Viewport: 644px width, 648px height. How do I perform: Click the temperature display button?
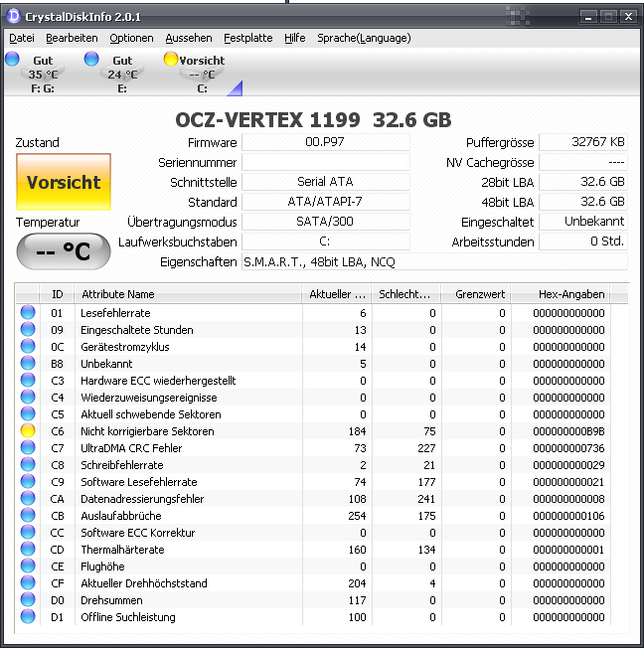(64, 251)
